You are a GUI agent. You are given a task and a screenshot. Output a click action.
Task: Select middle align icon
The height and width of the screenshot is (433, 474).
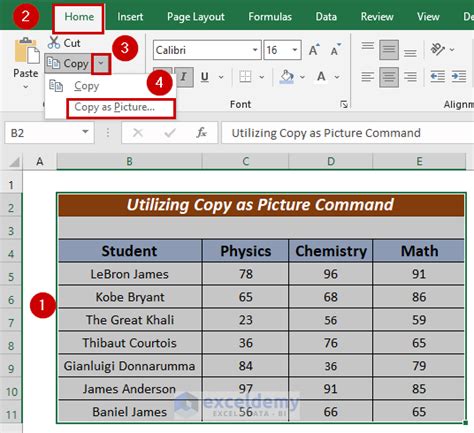[389, 50]
